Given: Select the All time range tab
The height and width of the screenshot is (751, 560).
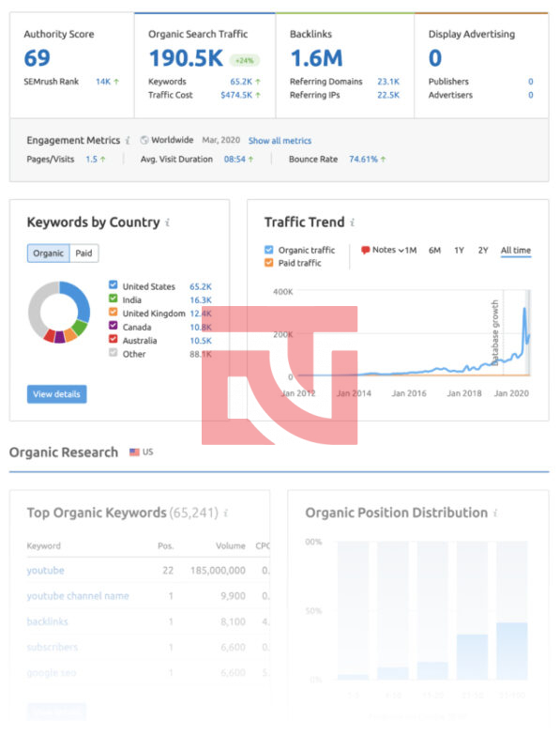Looking at the screenshot, I should pyautogui.click(x=516, y=251).
